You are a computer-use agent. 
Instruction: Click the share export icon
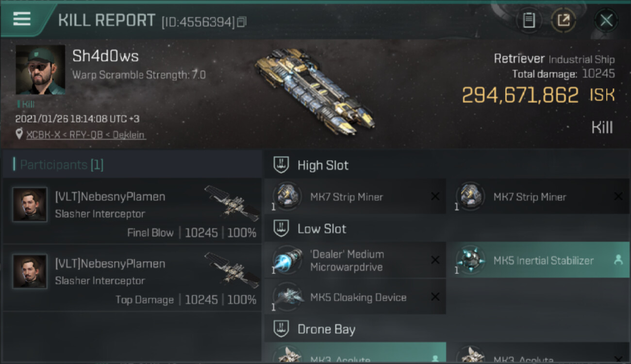click(x=563, y=20)
